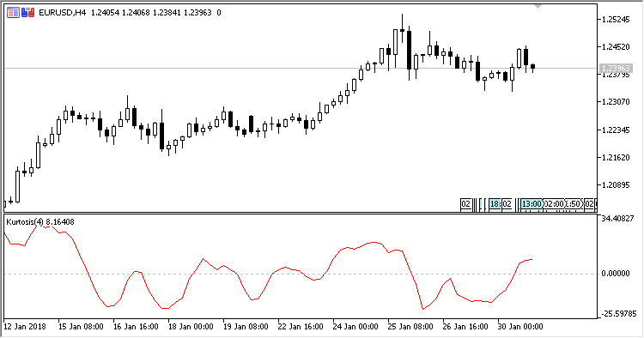Select the grey current price tag on price scale
This screenshot has width=644, height=338.
tap(616, 68)
